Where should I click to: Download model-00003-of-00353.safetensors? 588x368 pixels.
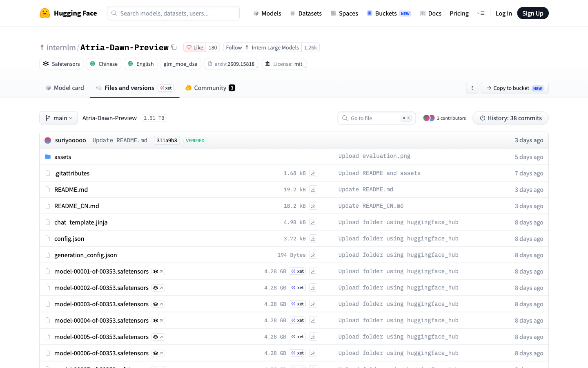[x=313, y=304]
